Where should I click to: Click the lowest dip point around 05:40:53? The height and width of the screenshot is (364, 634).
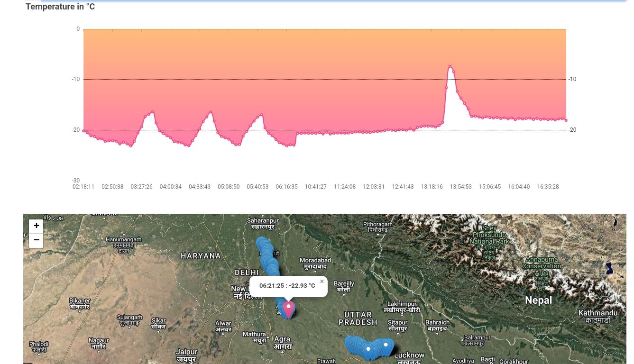[x=287, y=146]
